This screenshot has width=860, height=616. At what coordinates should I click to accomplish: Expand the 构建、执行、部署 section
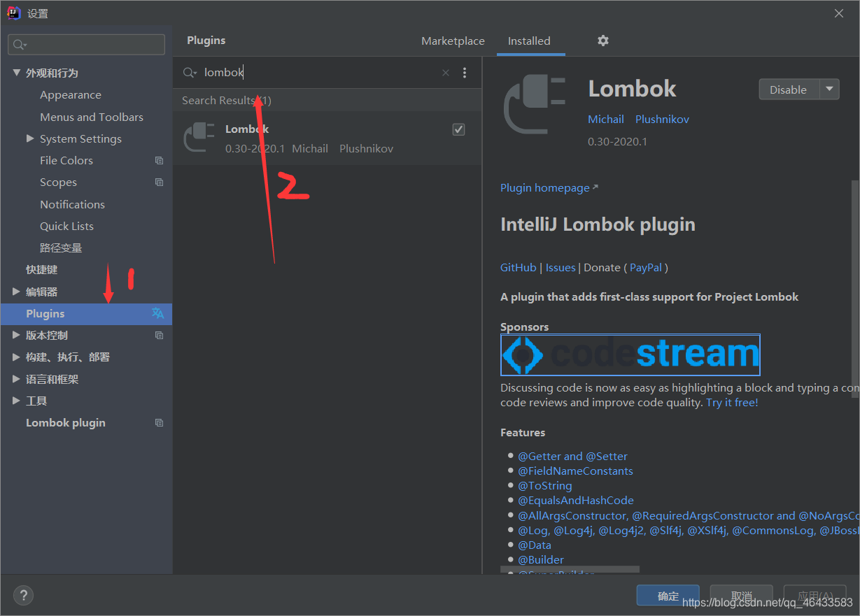point(17,357)
